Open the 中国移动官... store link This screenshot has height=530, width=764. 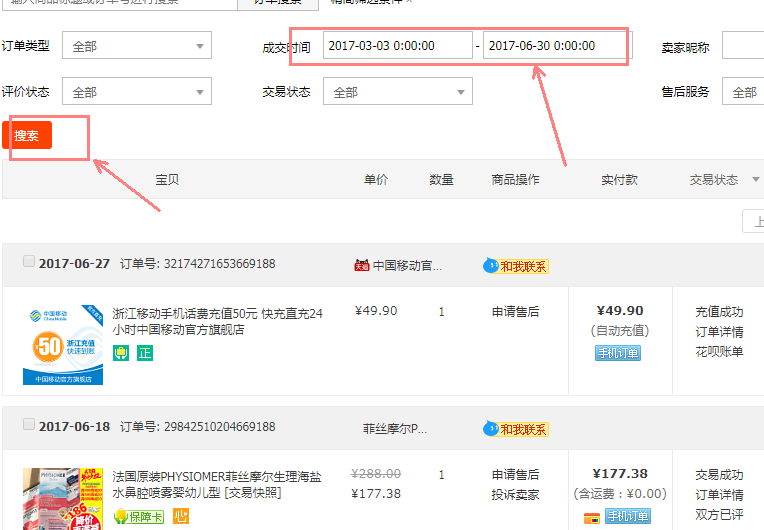(x=407, y=266)
